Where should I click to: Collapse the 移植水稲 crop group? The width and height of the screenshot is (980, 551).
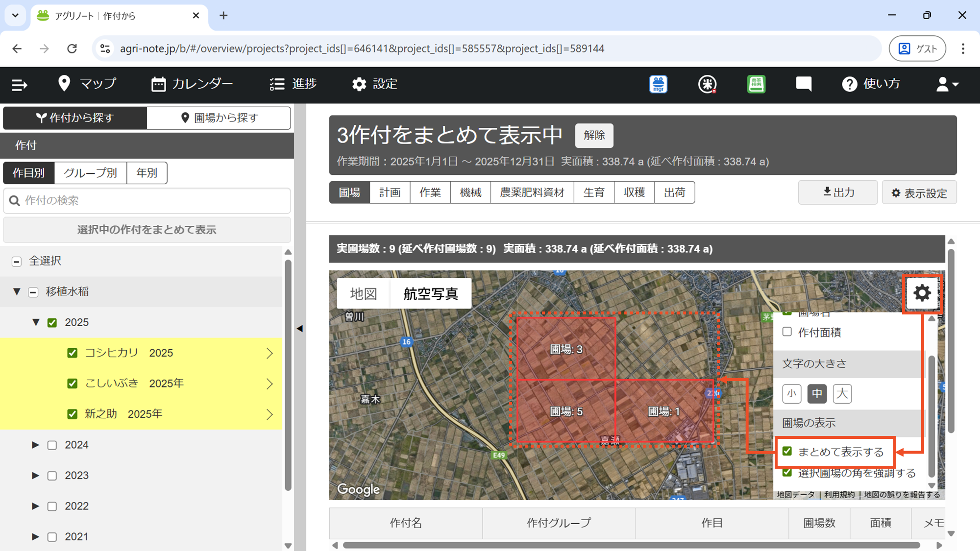click(17, 292)
